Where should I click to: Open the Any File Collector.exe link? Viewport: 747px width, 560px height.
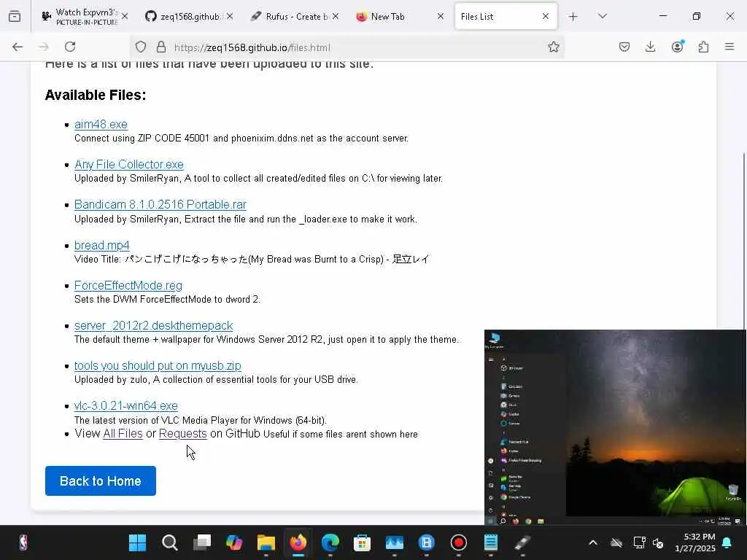click(129, 164)
